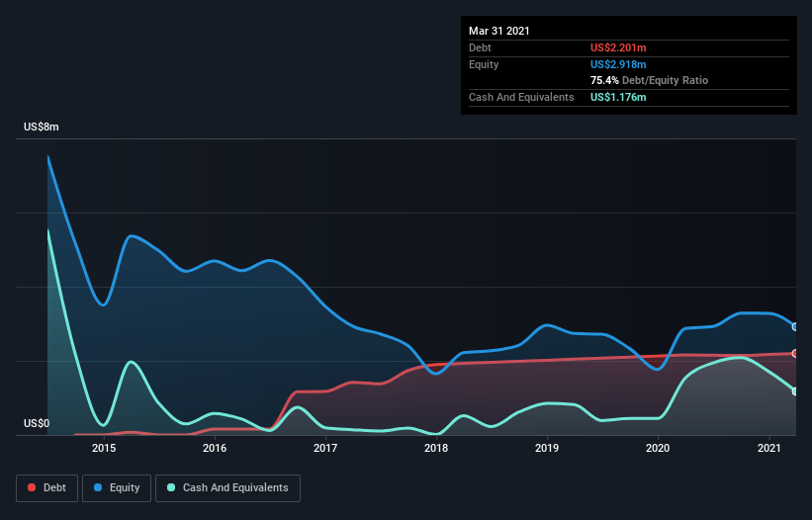Viewport: 812px width, 520px height.
Task: Click the blue Equity endpoint marker
Action: click(x=795, y=327)
